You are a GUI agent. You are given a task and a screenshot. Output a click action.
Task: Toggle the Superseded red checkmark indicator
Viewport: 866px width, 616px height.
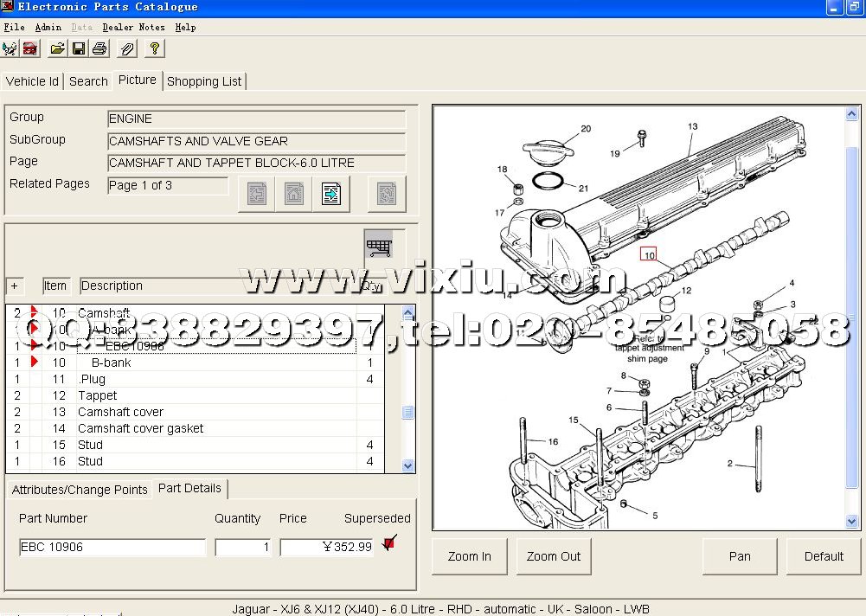[x=388, y=543]
